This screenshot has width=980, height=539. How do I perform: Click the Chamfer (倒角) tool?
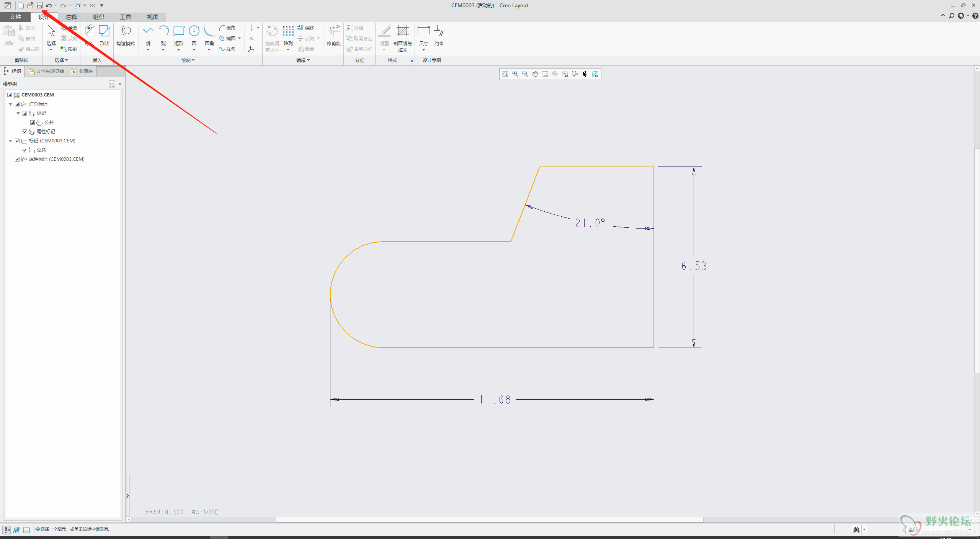[227, 28]
